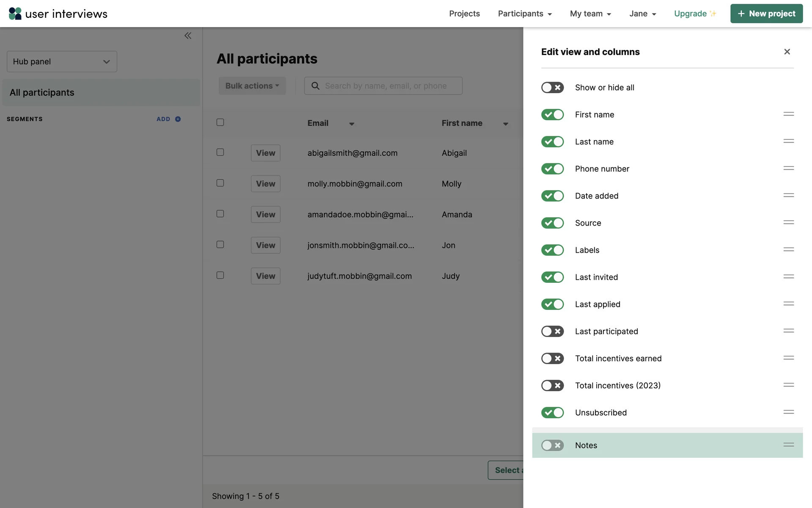Click the User Interviews logo
Screen dimensions: 812x508
[x=58, y=14]
